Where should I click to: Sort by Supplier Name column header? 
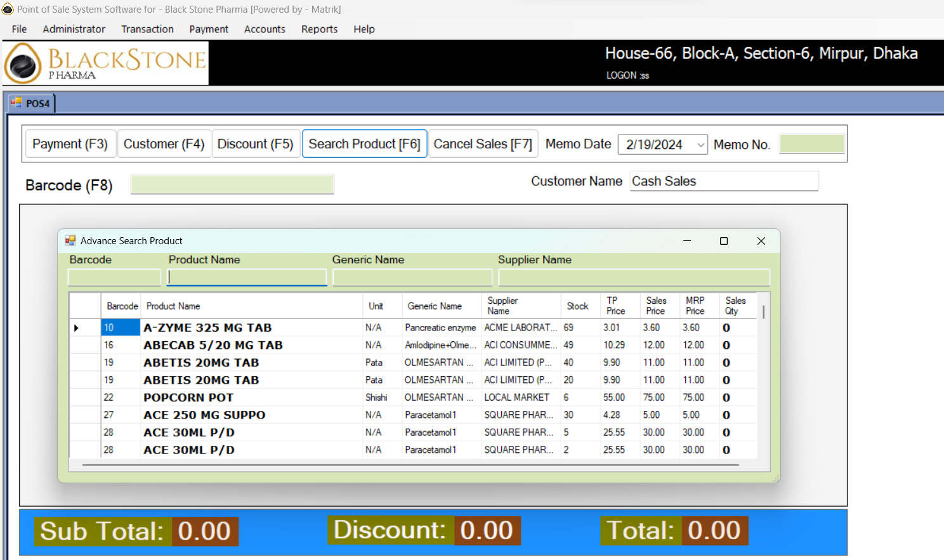tap(521, 306)
